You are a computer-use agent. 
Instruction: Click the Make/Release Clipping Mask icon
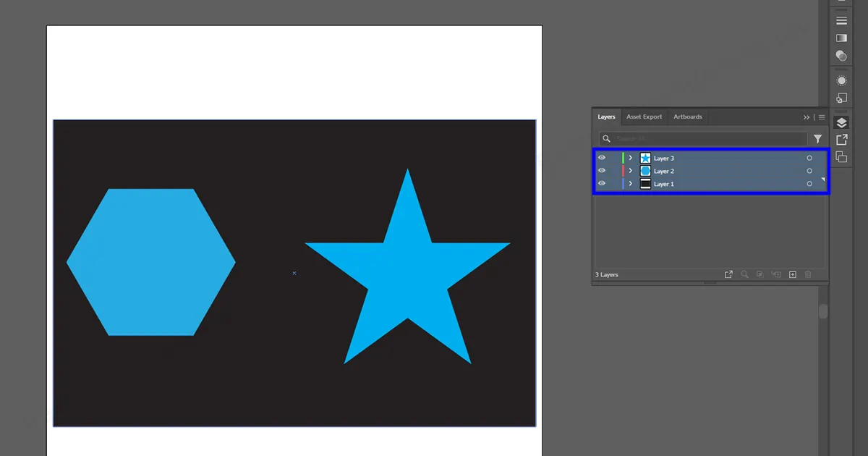pos(760,274)
